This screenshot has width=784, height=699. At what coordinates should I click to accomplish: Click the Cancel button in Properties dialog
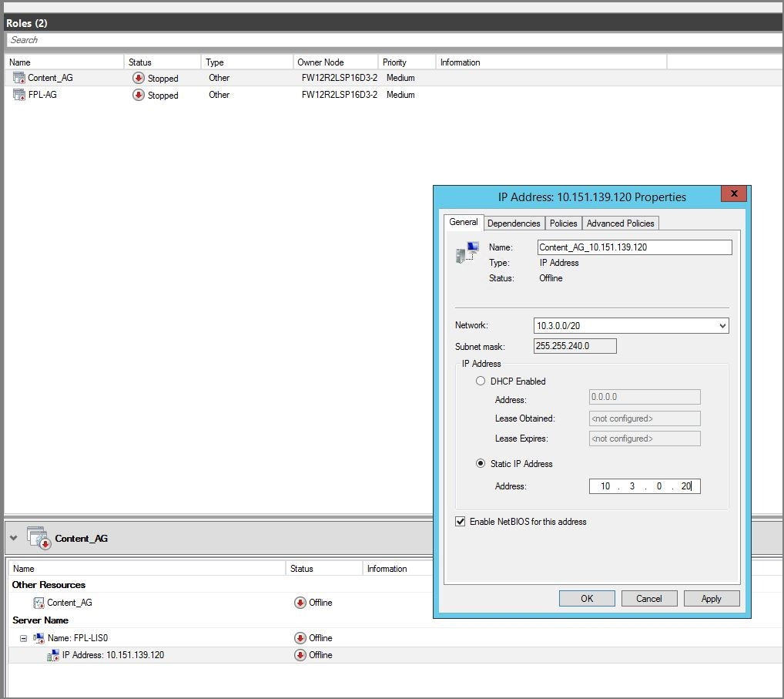(649, 599)
